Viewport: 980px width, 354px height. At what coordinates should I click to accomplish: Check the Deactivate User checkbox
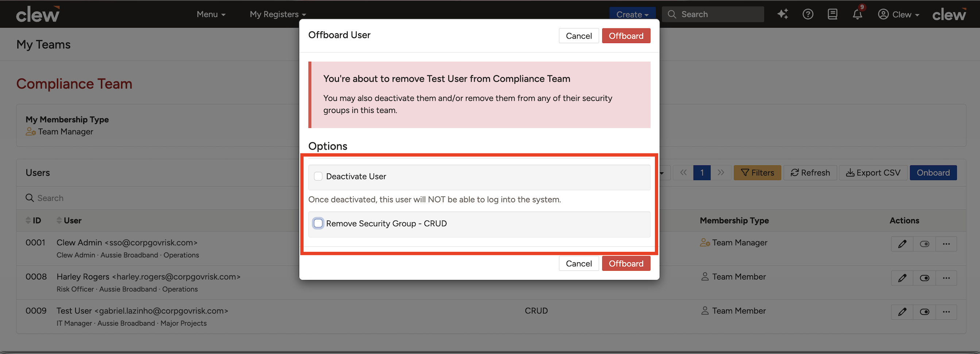[x=318, y=176]
